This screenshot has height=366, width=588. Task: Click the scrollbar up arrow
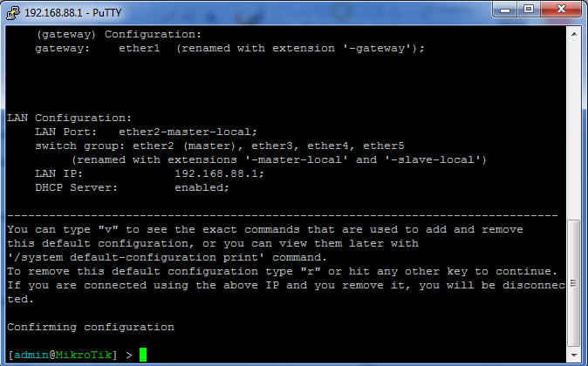pyautogui.click(x=573, y=33)
